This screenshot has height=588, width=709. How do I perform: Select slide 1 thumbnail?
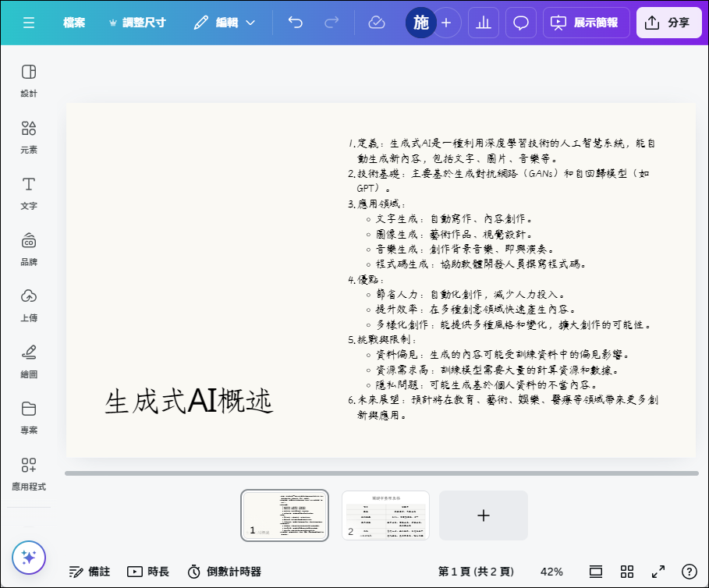pos(285,515)
